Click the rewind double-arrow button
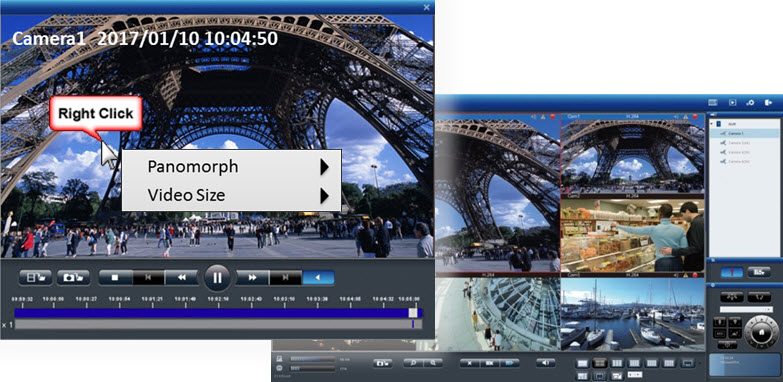The image size is (783, 382). point(181,278)
